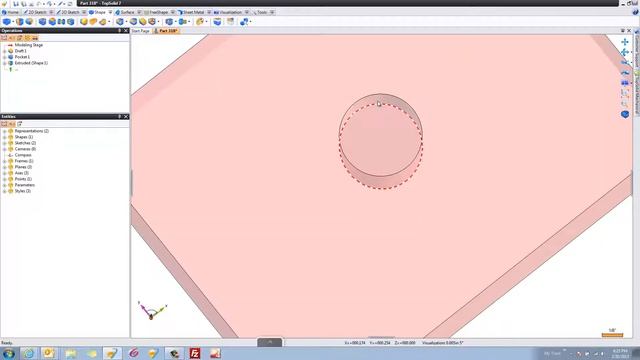
Task: Click the first icon in Operations panel toolbar
Action: [4, 38]
